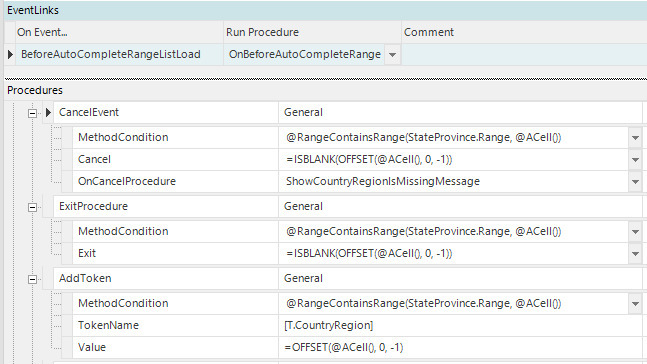Edit AddToken MethodCondition RangeContainsRange value

[453, 303]
